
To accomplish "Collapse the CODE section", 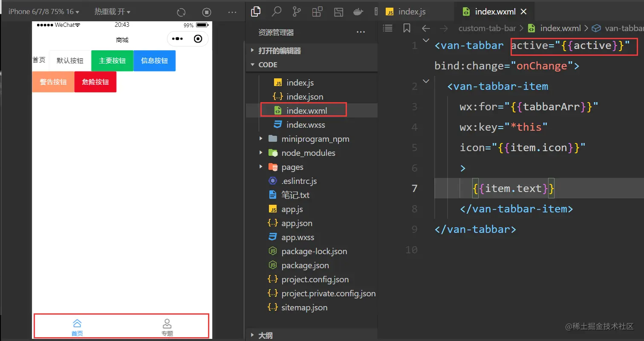I will 312,65.
